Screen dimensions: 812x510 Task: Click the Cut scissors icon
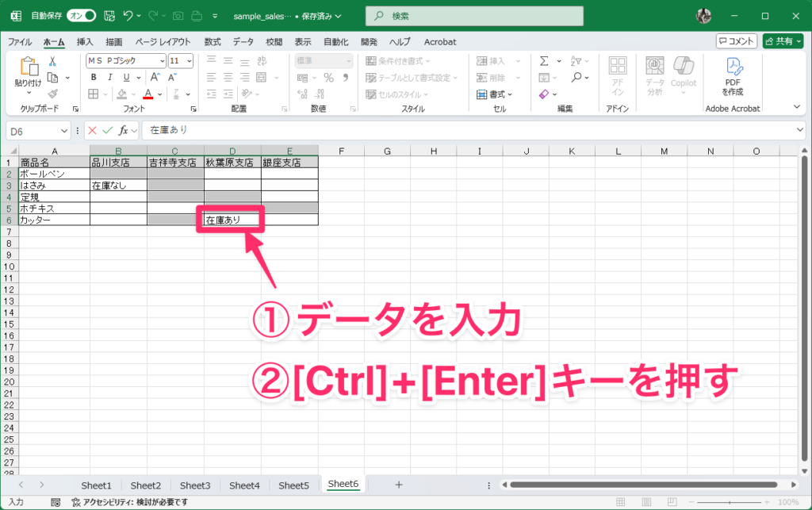[x=52, y=61]
